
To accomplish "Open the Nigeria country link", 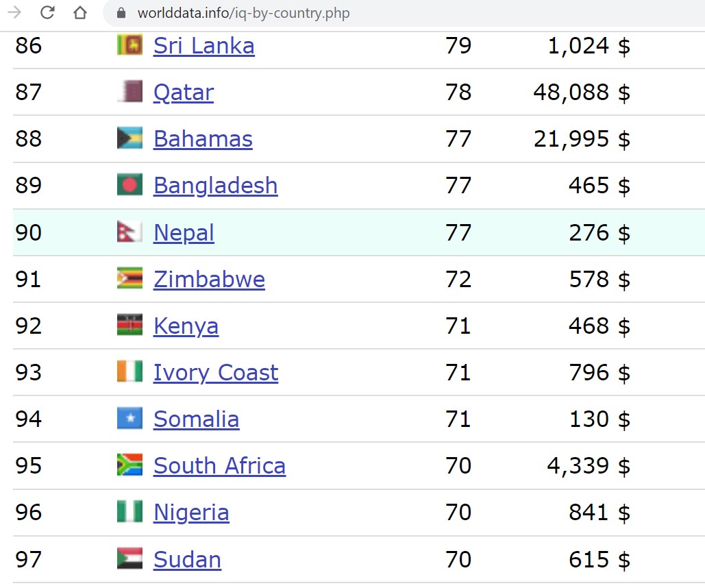I will pos(191,513).
